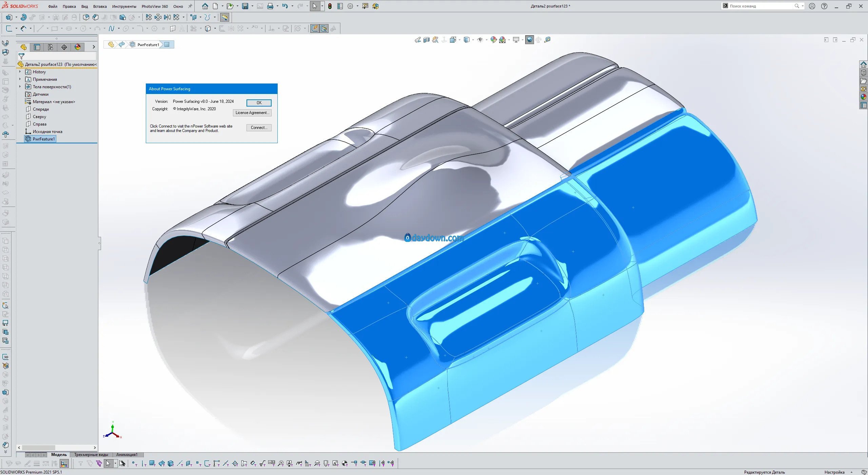
Task: Click Edit Appearance color ball icon
Action: pyautogui.click(x=493, y=40)
